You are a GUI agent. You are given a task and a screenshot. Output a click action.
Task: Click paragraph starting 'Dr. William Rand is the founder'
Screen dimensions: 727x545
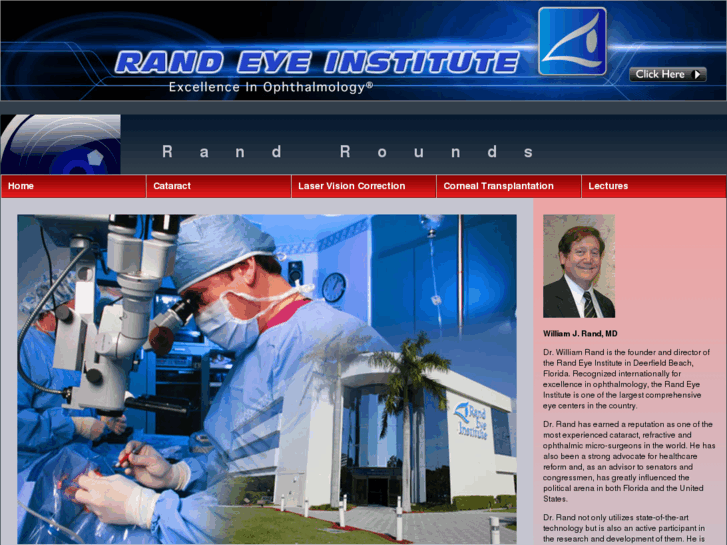(x=626, y=379)
